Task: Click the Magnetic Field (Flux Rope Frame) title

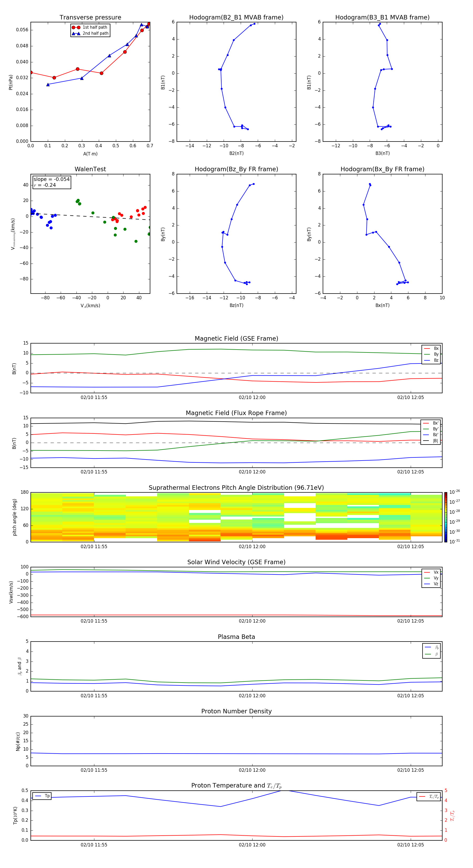Action: pyautogui.click(x=236, y=413)
